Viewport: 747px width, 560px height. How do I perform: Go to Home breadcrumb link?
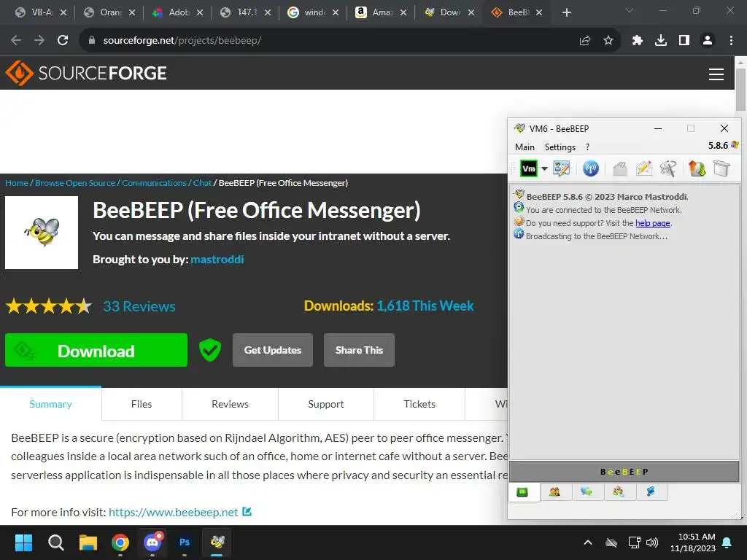coord(17,183)
